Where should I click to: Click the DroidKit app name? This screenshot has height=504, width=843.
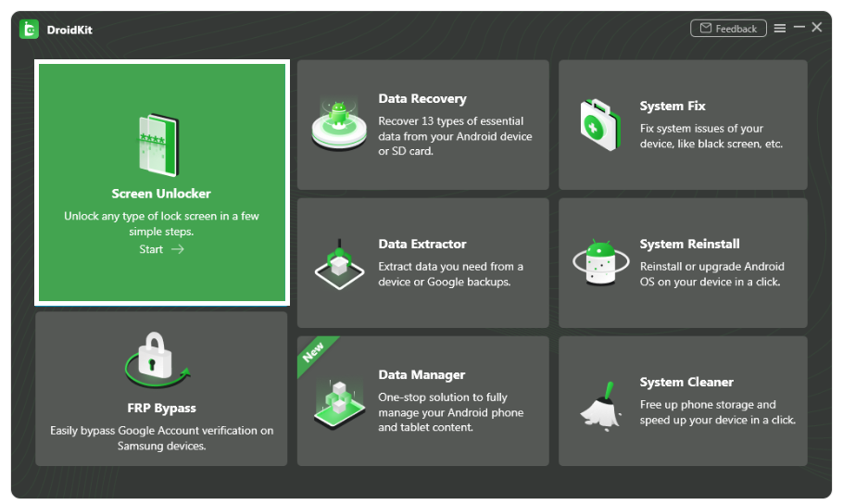[x=69, y=31]
